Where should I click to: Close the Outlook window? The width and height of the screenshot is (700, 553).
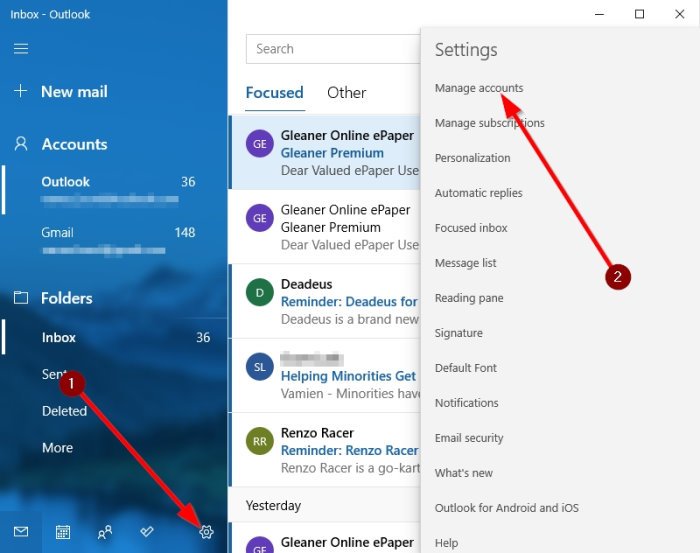[679, 14]
